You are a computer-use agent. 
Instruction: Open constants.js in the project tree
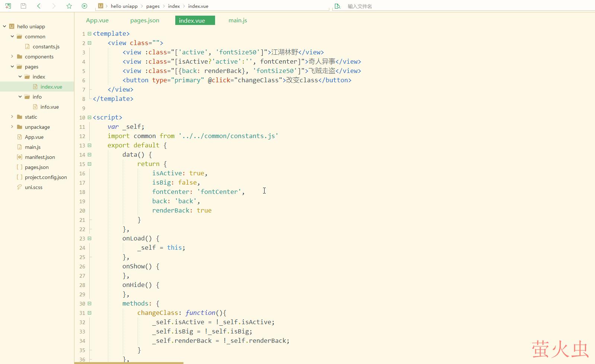(x=46, y=47)
